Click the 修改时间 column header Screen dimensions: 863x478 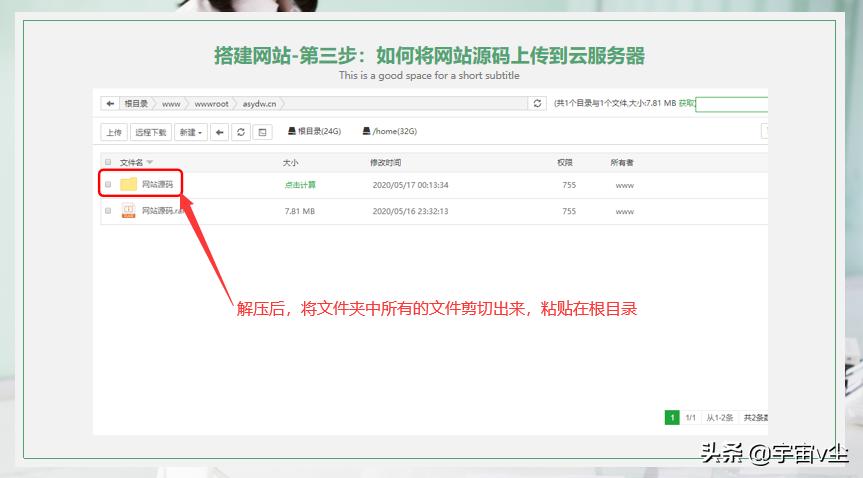click(x=385, y=162)
